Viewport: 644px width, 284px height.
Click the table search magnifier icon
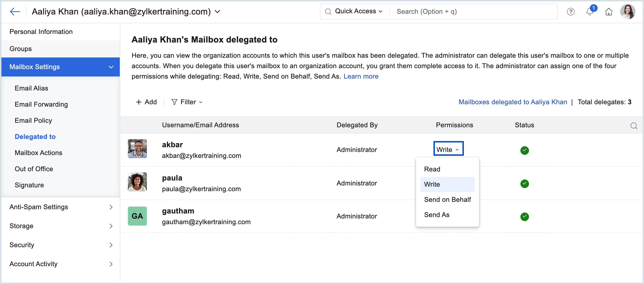click(x=634, y=126)
